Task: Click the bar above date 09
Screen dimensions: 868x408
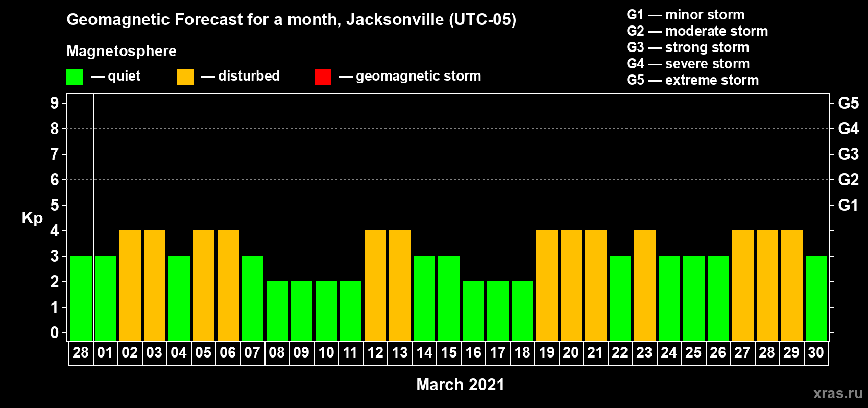Action: coord(302,311)
